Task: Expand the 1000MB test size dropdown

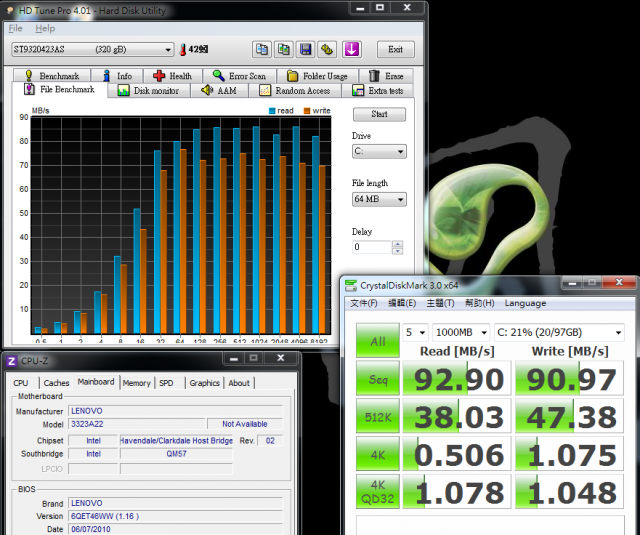Action: coord(461,333)
